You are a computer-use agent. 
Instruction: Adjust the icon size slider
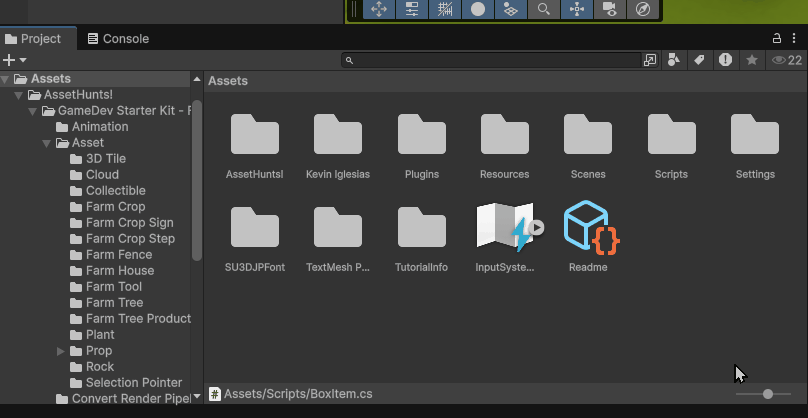pos(768,394)
